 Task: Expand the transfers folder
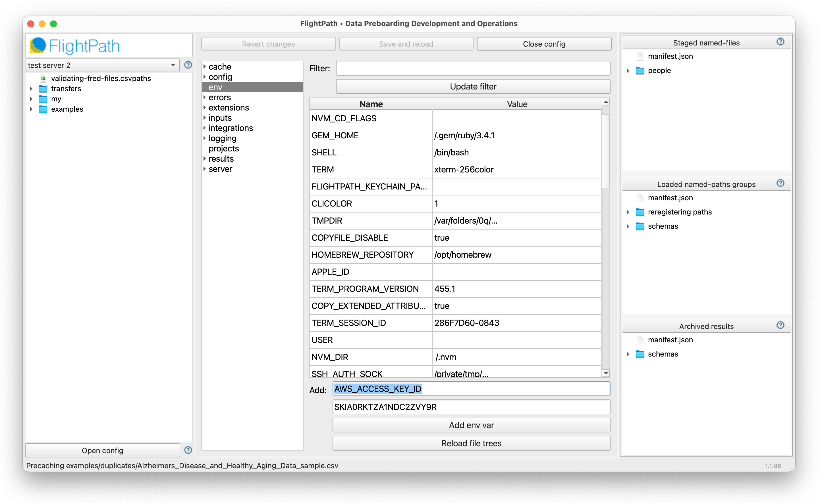click(x=31, y=89)
